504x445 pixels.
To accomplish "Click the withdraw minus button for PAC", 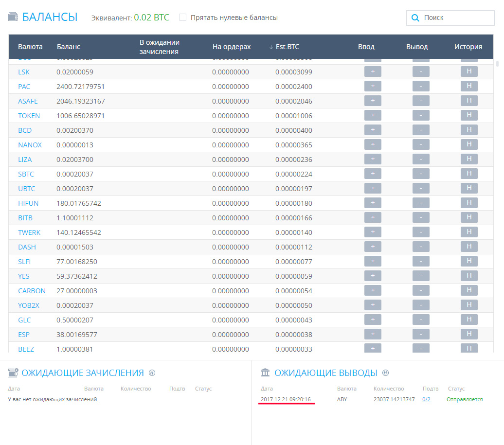I will 421,86.
